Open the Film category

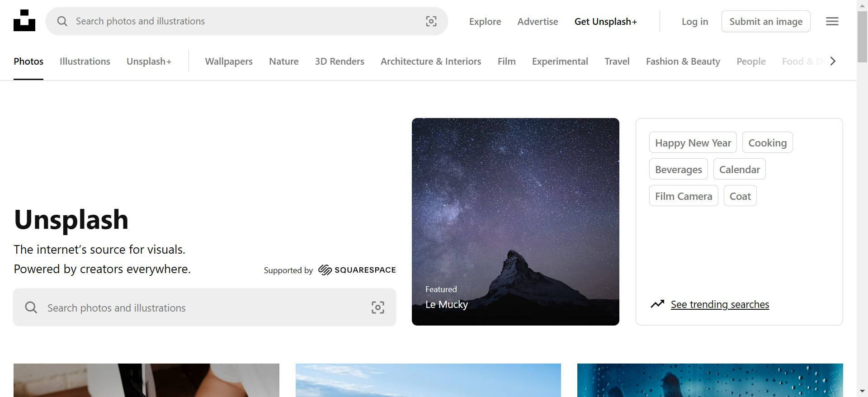pyautogui.click(x=507, y=61)
